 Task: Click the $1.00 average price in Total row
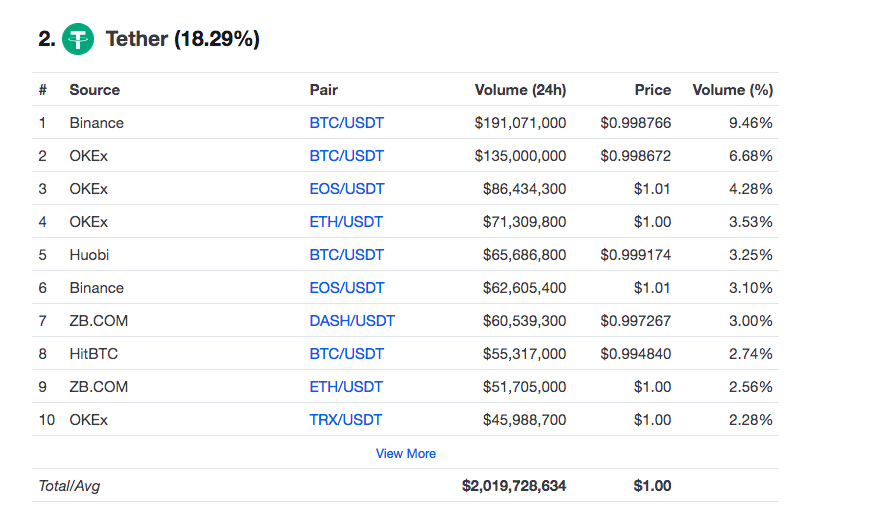pos(652,486)
